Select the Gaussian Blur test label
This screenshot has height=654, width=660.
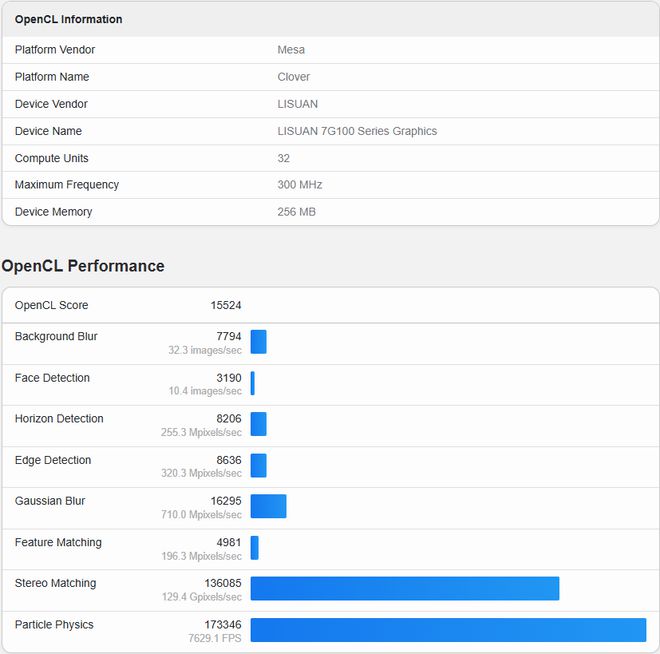click(x=49, y=501)
